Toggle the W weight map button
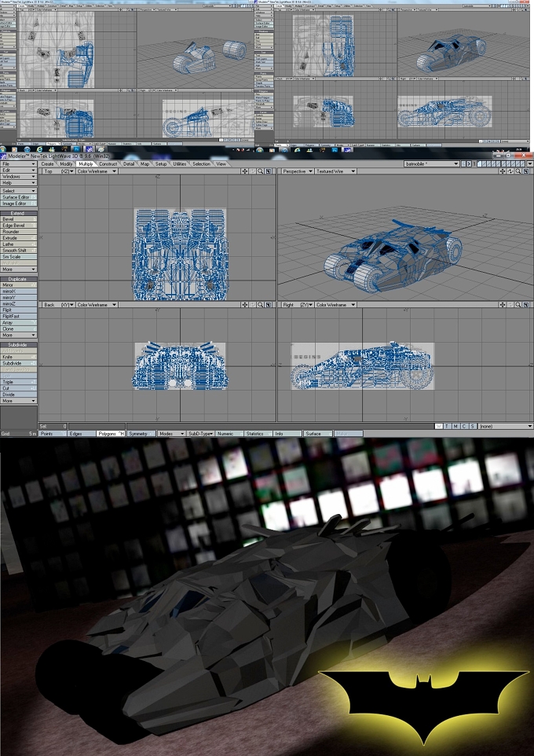Viewport: 534px width, 756px height. click(438, 426)
